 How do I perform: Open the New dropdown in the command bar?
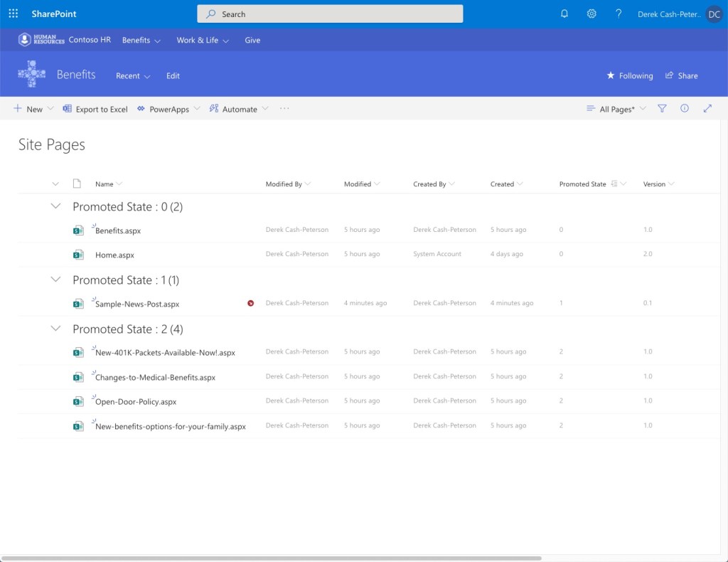click(28, 109)
